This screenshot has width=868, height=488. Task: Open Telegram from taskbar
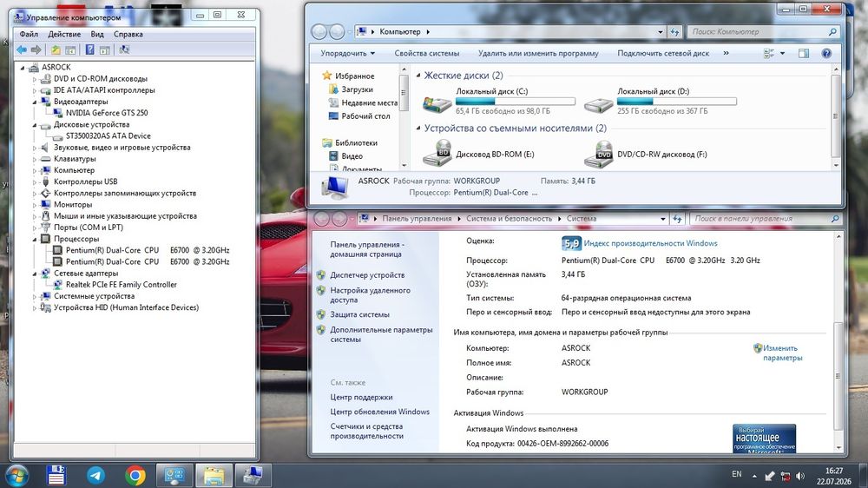pyautogui.click(x=95, y=476)
